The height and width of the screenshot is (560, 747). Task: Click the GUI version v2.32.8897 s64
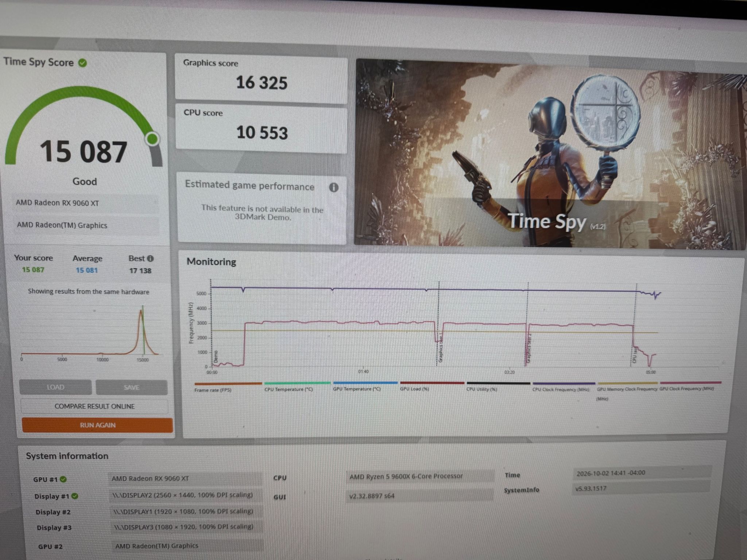tap(419, 496)
